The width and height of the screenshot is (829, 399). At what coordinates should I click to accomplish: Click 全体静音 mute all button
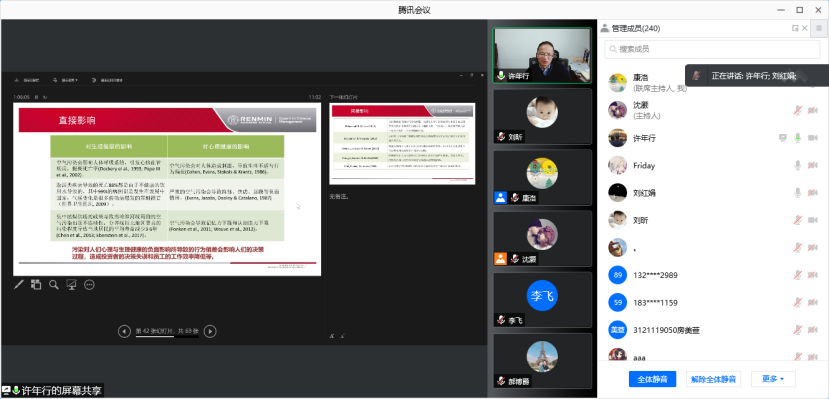tap(652, 379)
